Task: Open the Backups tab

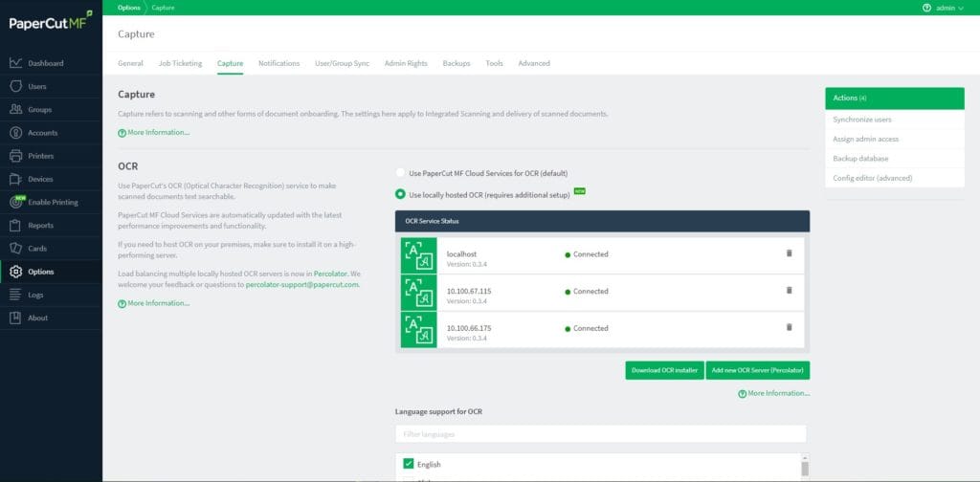Action: [x=457, y=63]
